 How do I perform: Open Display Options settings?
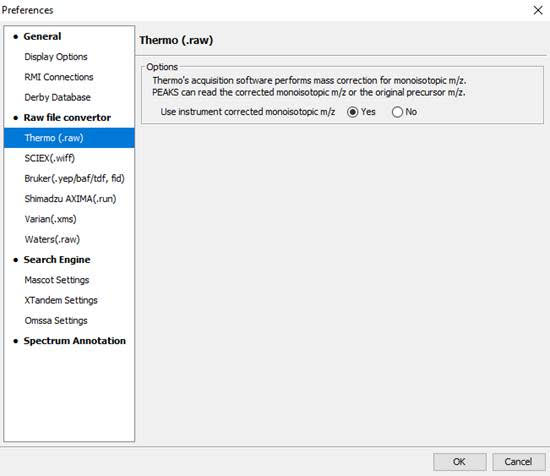click(56, 57)
